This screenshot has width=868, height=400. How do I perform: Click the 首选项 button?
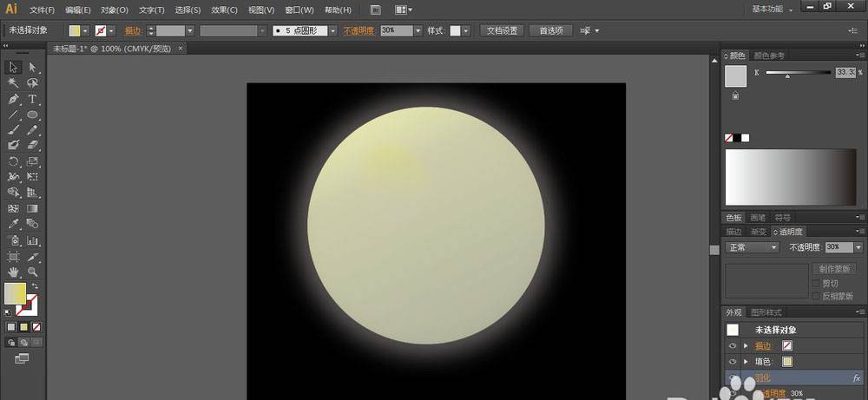(x=550, y=30)
